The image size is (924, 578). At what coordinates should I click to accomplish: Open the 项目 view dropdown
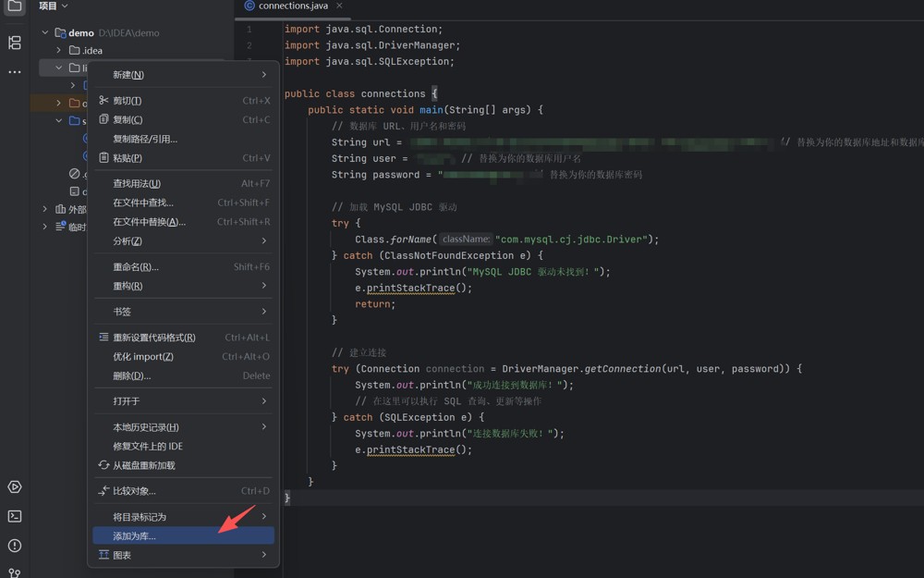54,6
